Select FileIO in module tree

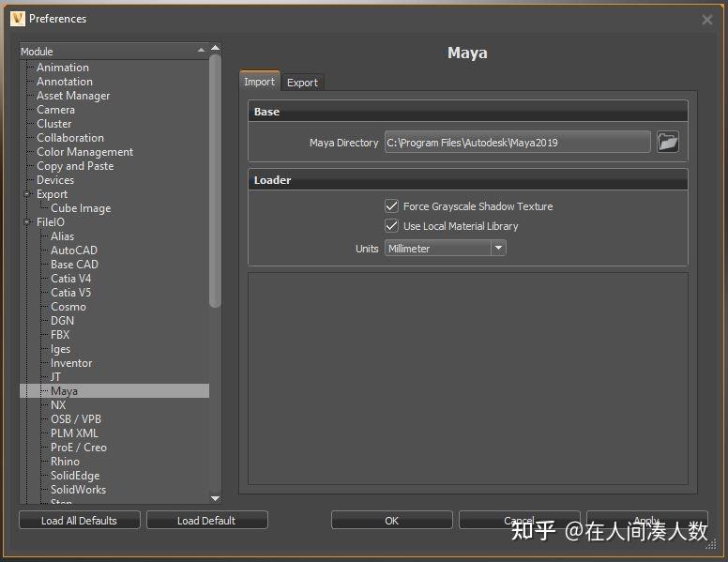[51, 222]
